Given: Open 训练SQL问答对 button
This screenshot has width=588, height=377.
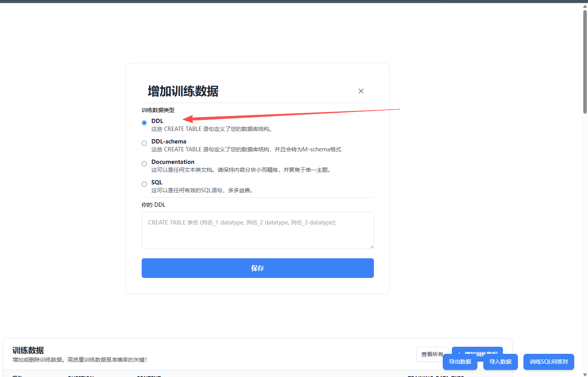Looking at the screenshot, I should [x=549, y=362].
